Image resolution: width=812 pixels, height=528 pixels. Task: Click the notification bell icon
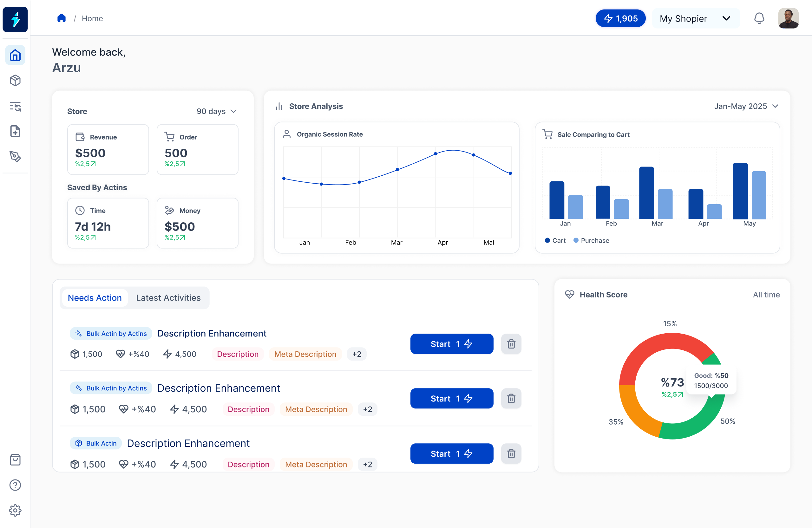[x=759, y=18]
